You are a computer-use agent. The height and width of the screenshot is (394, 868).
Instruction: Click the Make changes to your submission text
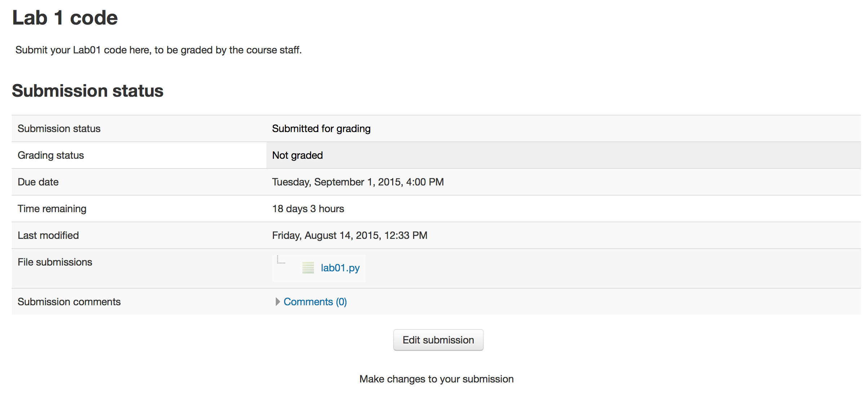coord(436,379)
